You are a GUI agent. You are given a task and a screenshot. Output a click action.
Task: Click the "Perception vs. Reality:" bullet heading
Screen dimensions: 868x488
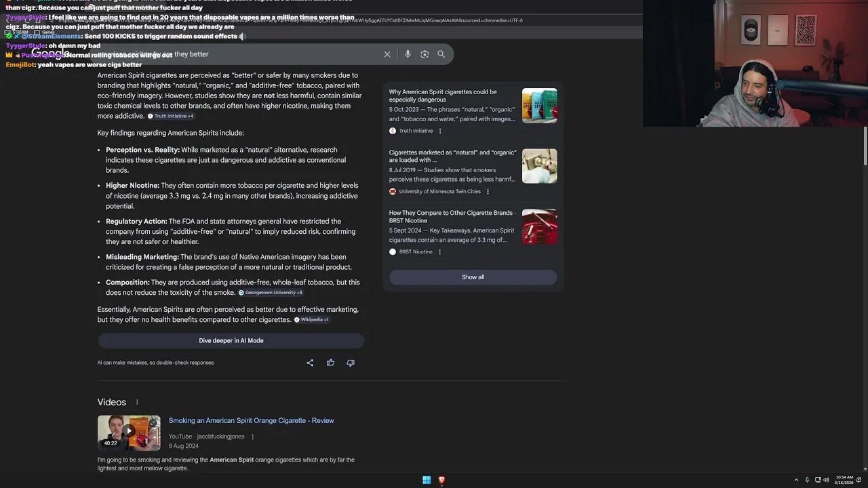(142, 150)
